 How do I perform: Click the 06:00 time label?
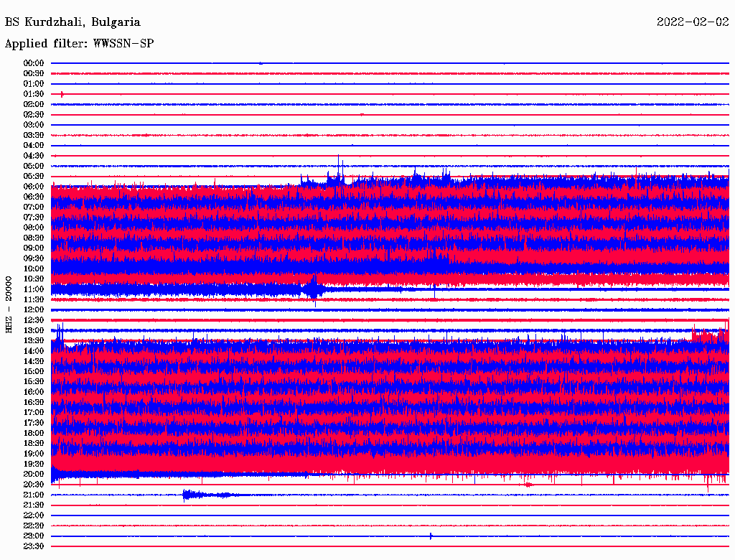(34, 186)
